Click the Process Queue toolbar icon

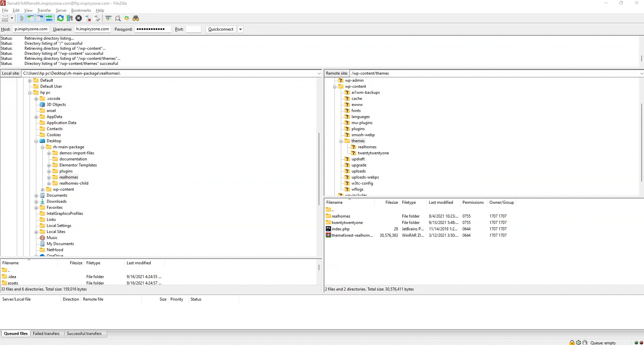[x=70, y=18]
